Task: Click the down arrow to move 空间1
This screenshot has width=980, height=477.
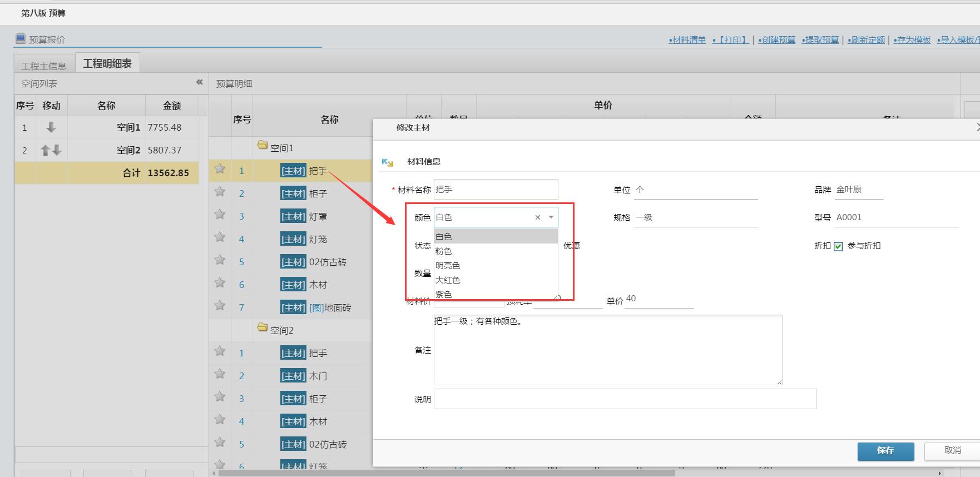Action: click(x=51, y=127)
